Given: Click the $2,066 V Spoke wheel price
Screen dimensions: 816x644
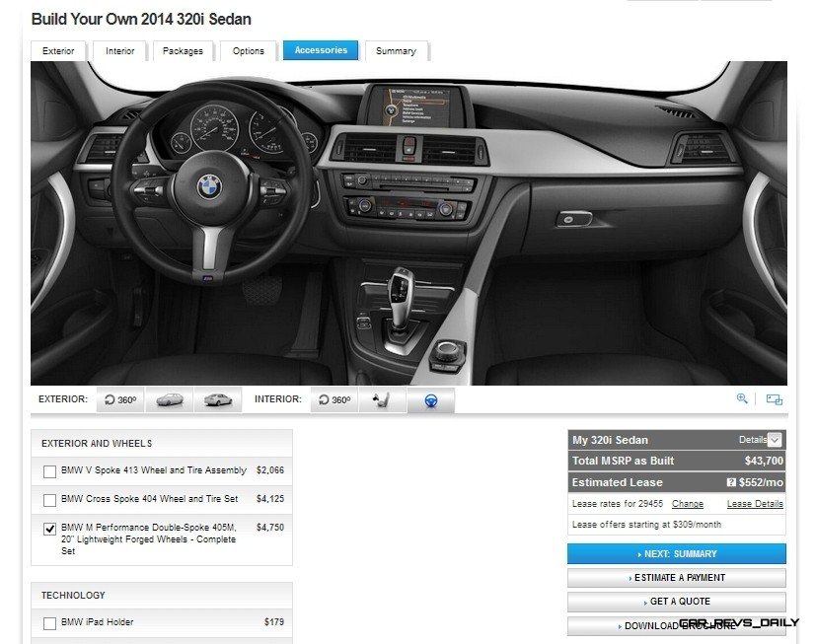Looking at the screenshot, I should [x=270, y=469].
